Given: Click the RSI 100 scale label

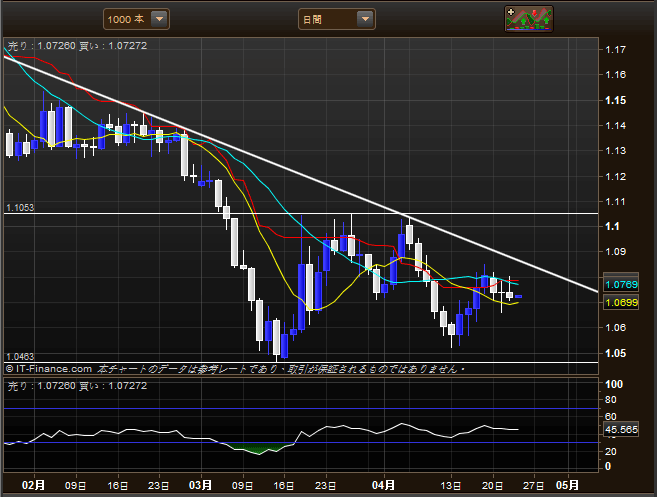Looking at the screenshot, I should click(614, 384).
